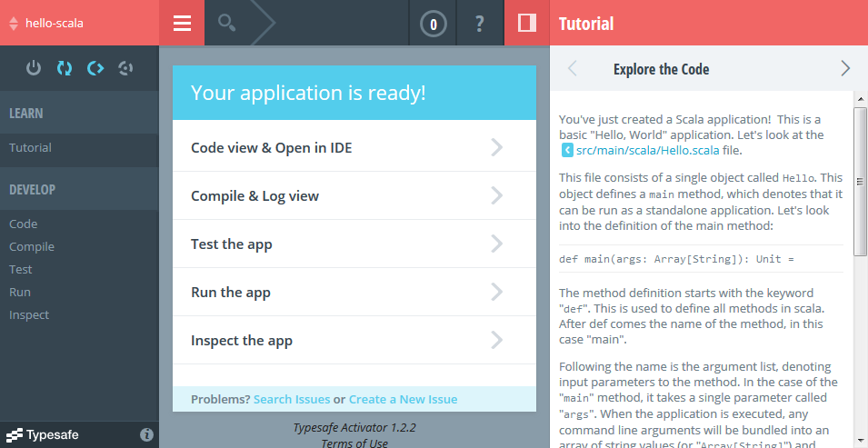Go to next tutorial page arrow
Image resolution: width=868 pixels, height=448 pixels.
click(x=845, y=68)
